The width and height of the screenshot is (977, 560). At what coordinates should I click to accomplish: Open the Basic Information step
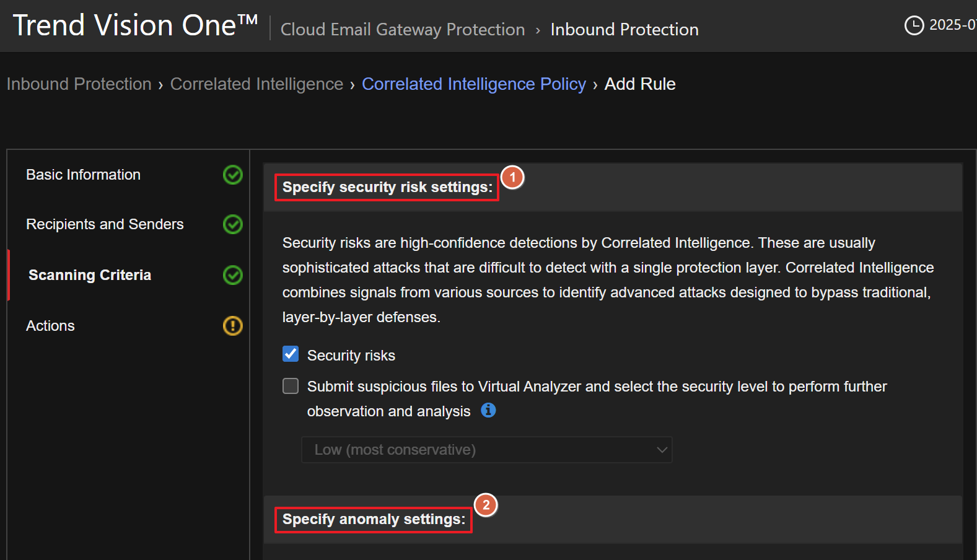click(x=83, y=175)
